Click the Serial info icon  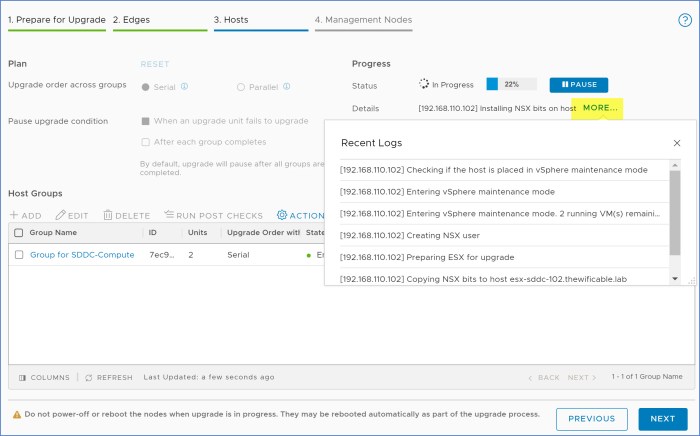click(x=185, y=87)
